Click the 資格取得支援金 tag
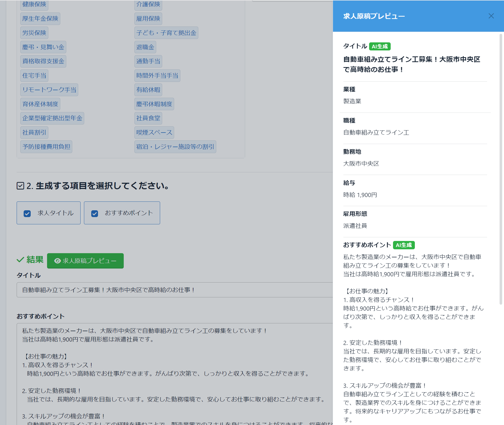The height and width of the screenshot is (425, 504). click(43, 61)
